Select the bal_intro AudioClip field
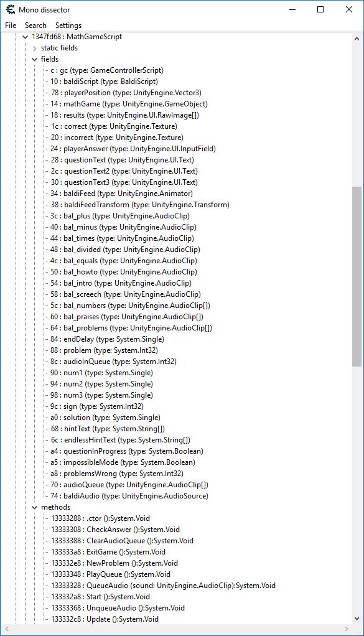Screen dimensions: 364x636 [121, 283]
